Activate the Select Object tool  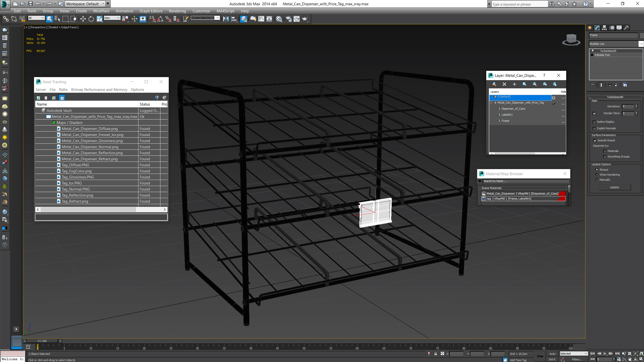click(49, 19)
